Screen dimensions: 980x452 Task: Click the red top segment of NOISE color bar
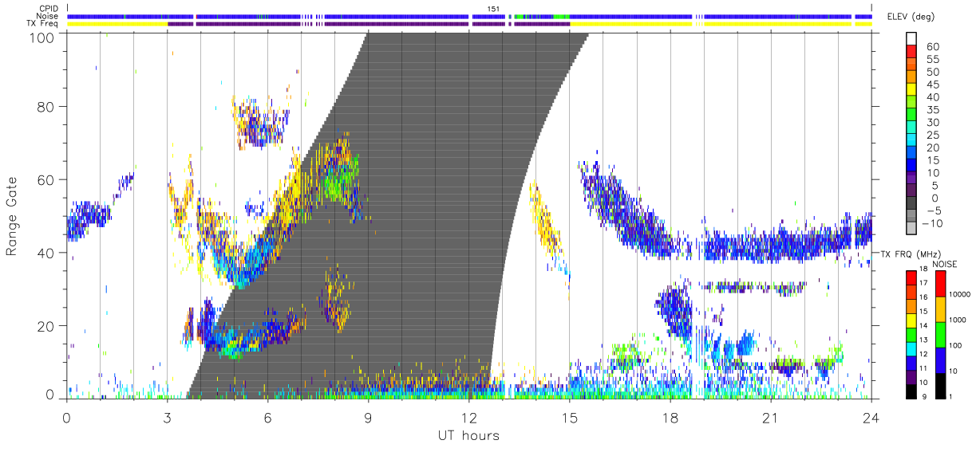point(939,284)
